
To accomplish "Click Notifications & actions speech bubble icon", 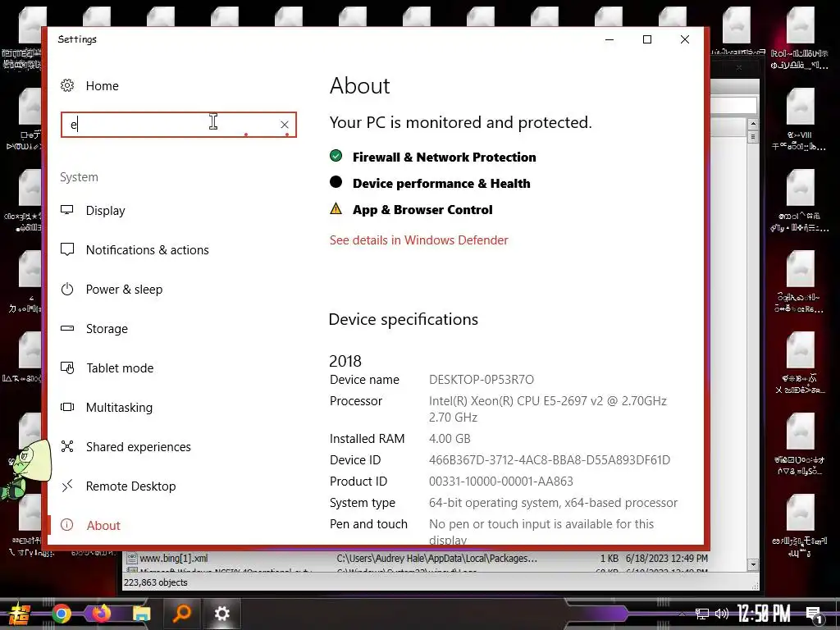I will click(67, 249).
